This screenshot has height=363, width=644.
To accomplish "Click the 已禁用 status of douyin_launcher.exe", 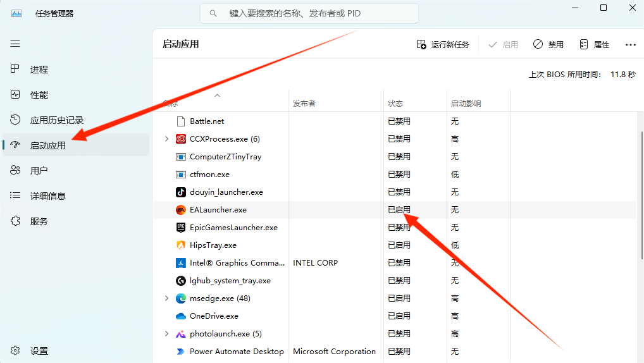I will pyautogui.click(x=399, y=192).
